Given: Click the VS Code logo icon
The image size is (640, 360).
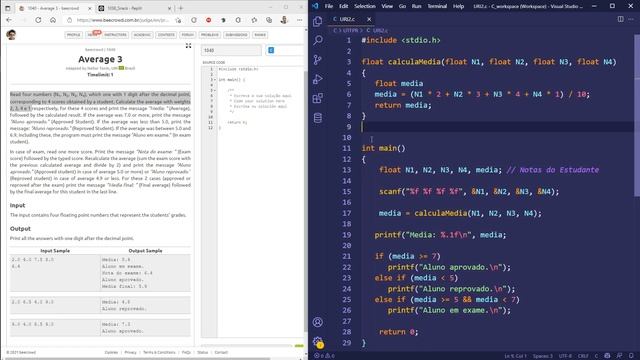Looking at the screenshot, I should tap(315, 6).
